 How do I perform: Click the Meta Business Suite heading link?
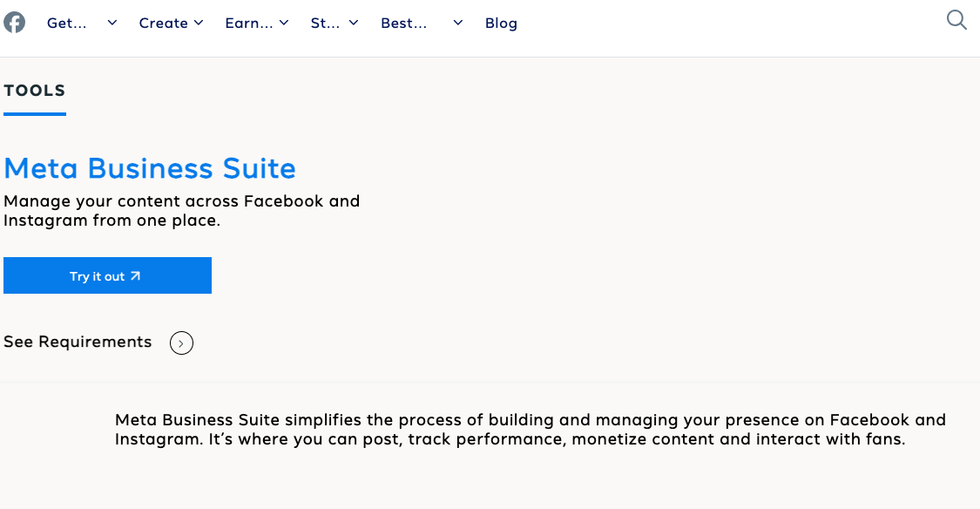[150, 167]
